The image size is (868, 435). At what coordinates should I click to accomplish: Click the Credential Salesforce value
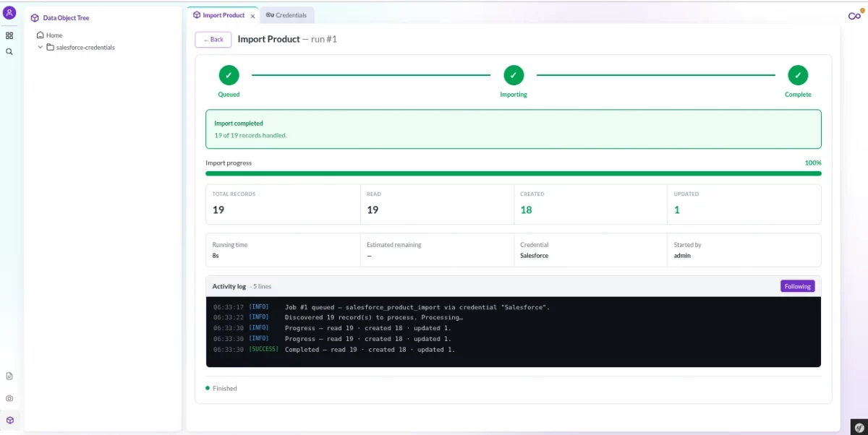(534, 255)
